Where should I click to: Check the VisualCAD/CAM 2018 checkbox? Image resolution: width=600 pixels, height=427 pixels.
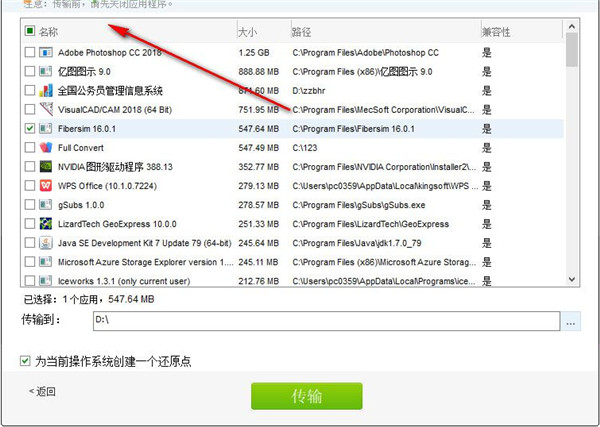tap(29, 109)
